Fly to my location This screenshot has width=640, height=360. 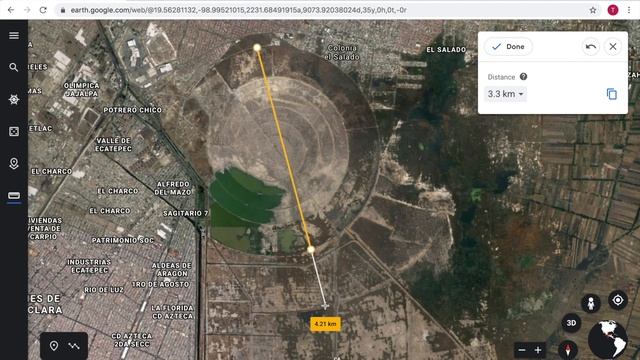pyautogui.click(x=618, y=300)
